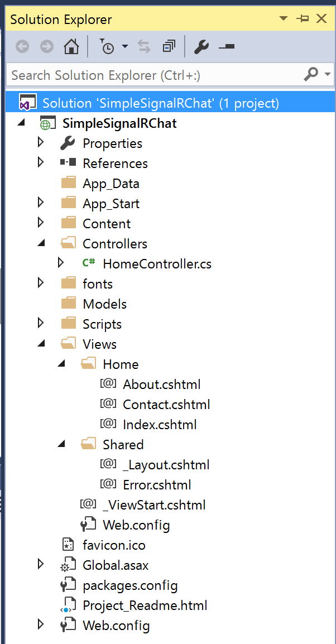Collapse the Controllers folder

pyautogui.click(x=40, y=243)
